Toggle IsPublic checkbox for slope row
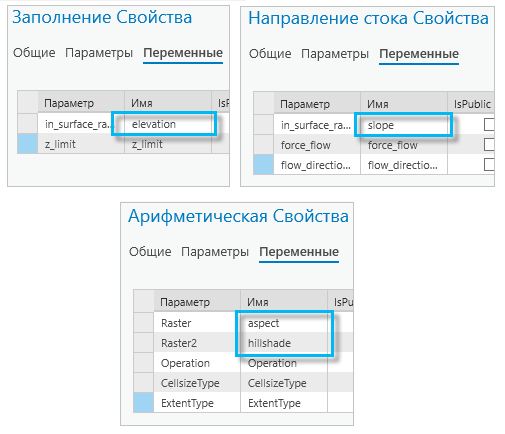This screenshot has width=505, height=434. pos(489,125)
